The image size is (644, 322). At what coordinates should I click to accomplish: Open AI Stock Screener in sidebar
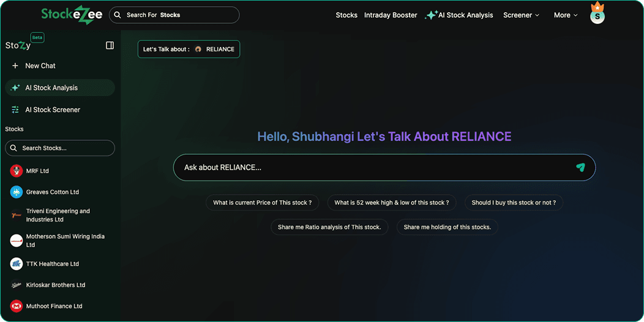pyautogui.click(x=52, y=110)
